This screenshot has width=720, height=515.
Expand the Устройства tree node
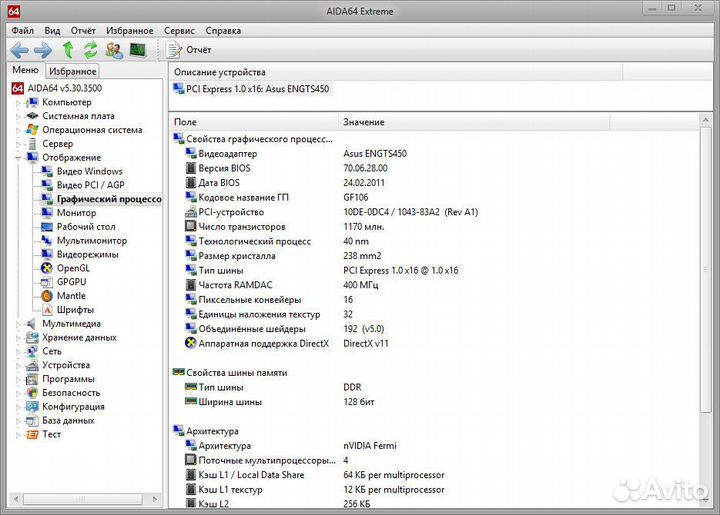tap(18, 366)
